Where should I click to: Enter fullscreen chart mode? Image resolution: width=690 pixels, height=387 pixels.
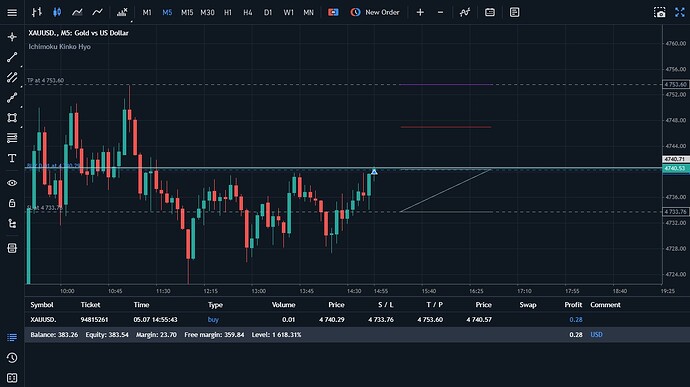pyautogui.click(x=680, y=12)
